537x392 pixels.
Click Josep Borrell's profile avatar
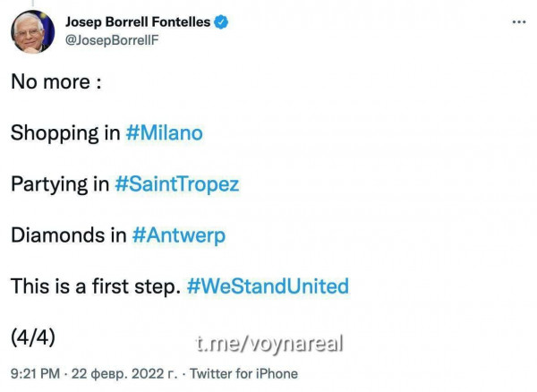point(32,32)
